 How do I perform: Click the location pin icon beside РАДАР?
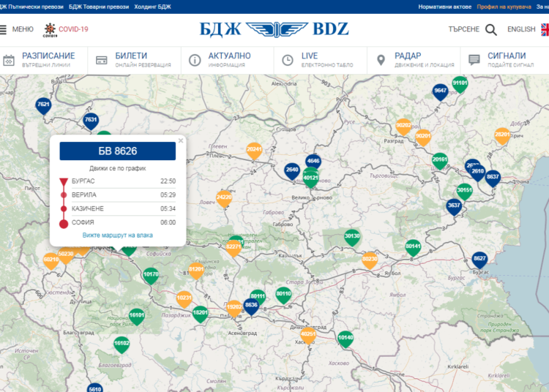point(381,60)
